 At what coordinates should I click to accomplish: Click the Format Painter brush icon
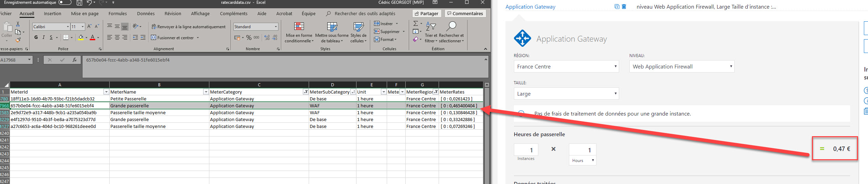point(18,40)
